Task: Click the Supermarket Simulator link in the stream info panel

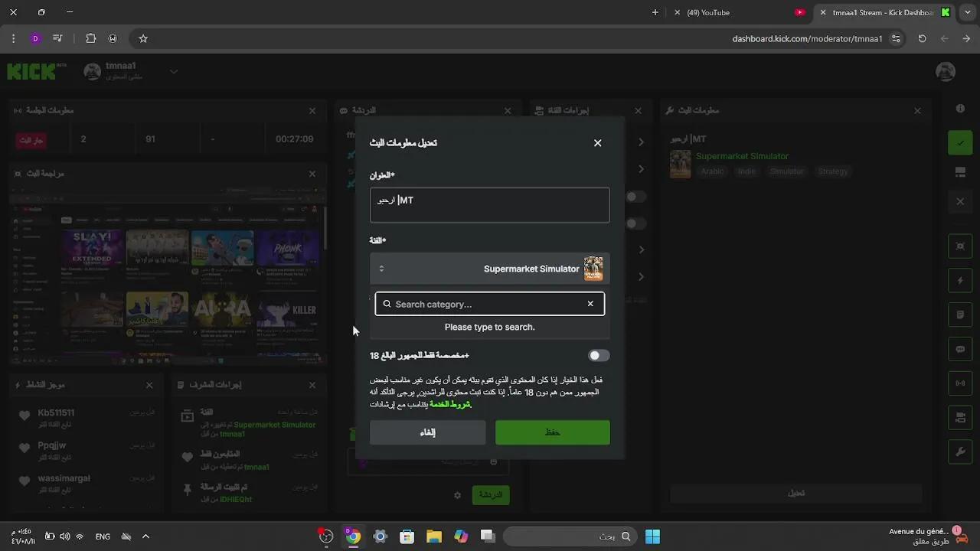Action: [742, 156]
